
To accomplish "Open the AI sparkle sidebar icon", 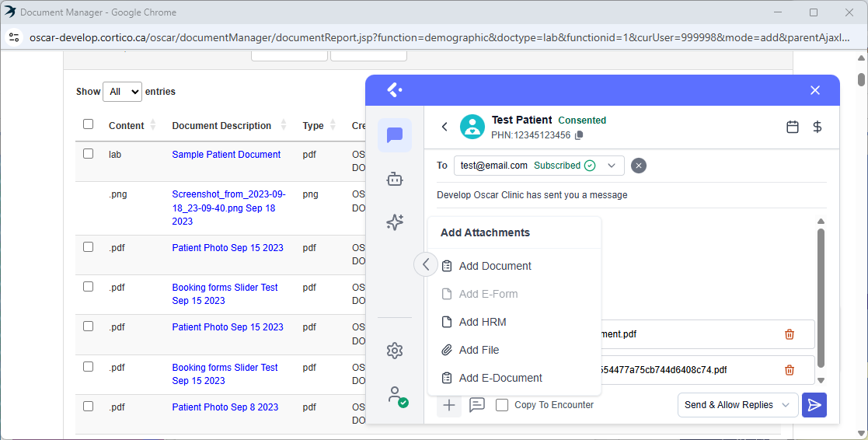I will point(395,222).
